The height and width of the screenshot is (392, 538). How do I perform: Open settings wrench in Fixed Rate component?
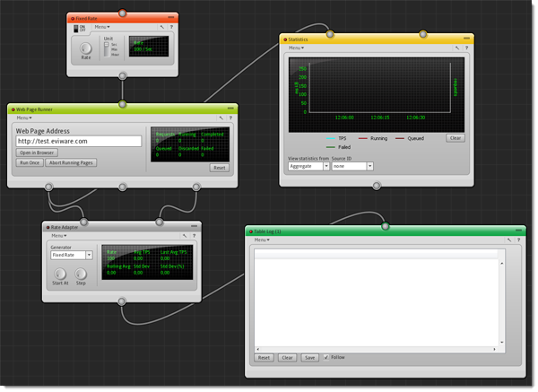[x=162, y=27]
